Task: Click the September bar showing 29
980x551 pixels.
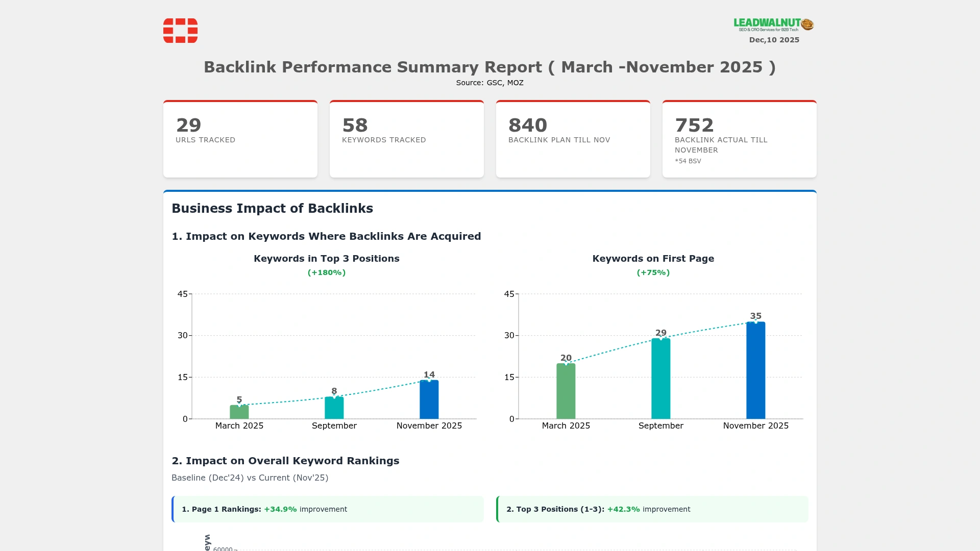Action: [x=661, y=379]
